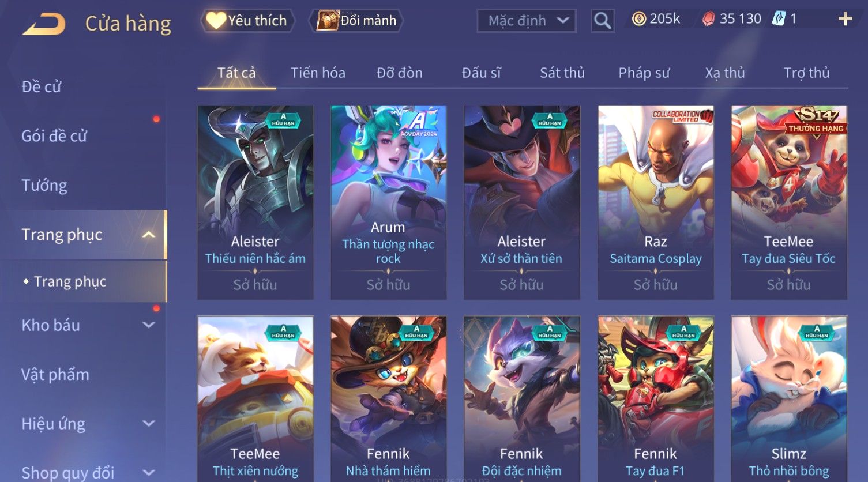868x482 pixels.
Task: Open the Arum Thần tượng nhạc rock skin
Action: click(388, 202)
